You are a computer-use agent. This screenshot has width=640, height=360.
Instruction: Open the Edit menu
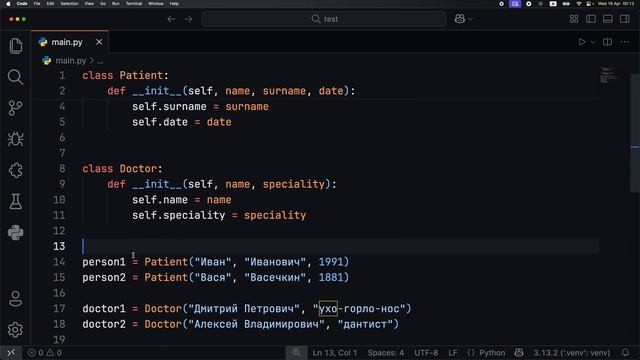[50, 4]
